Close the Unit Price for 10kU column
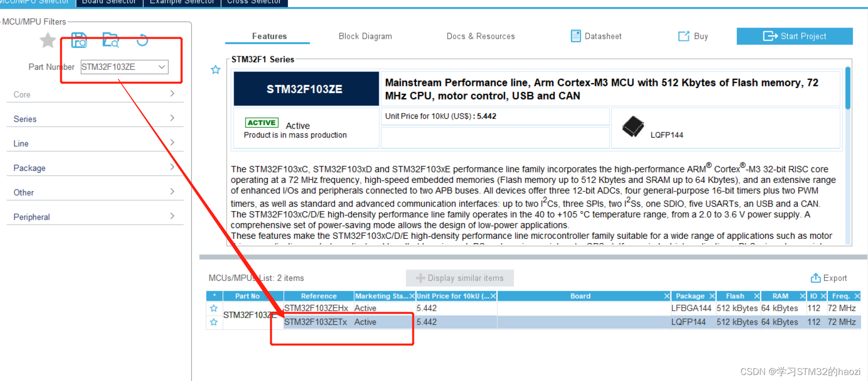 [x=493, y=296]
